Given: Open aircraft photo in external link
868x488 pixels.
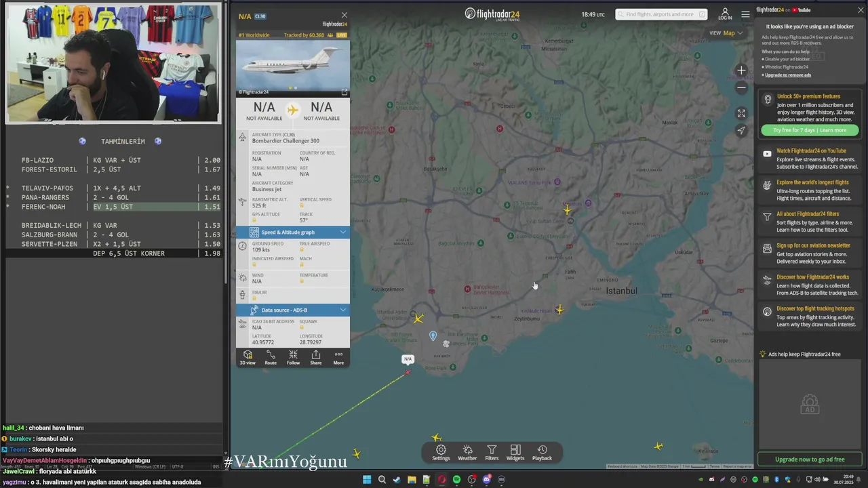Looking at the screenshot, I should (344, 92).
